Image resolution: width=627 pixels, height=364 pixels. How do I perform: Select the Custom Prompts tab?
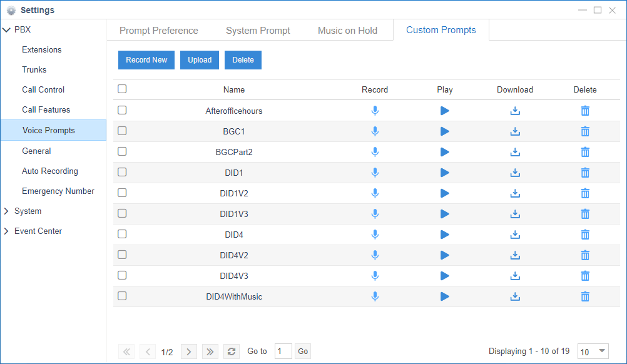pos(441,30)
